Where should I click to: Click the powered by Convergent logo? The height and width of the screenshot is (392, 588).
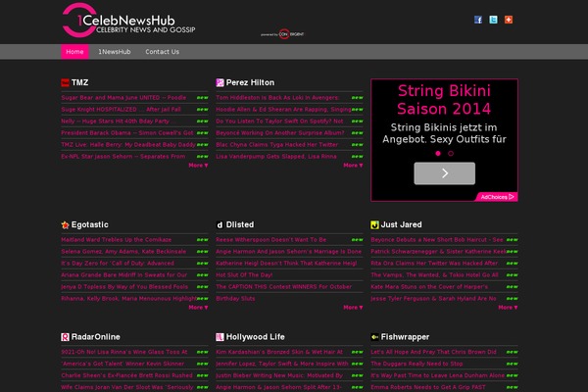click(x=282, y=34)
